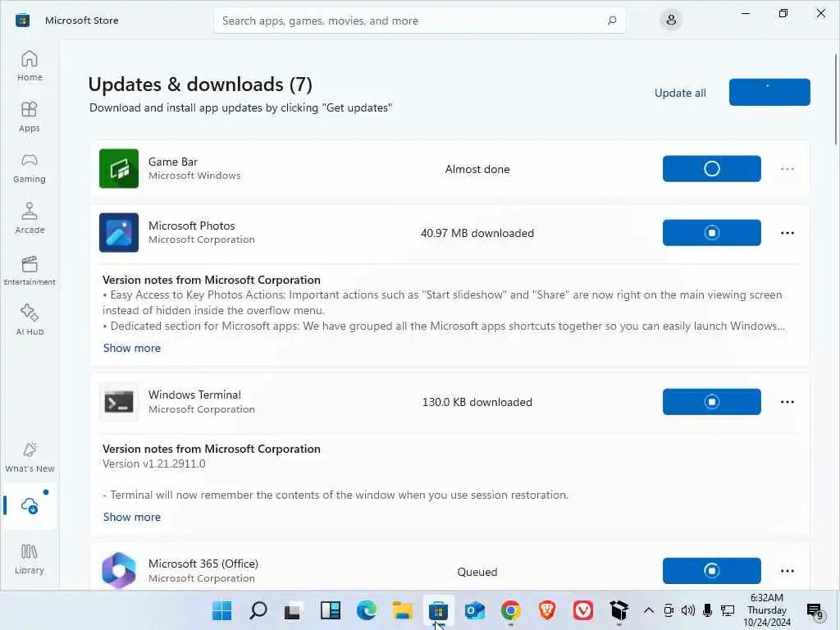Open What's New in the sidebar
840x630 pixels.
(x=30, y=457)
